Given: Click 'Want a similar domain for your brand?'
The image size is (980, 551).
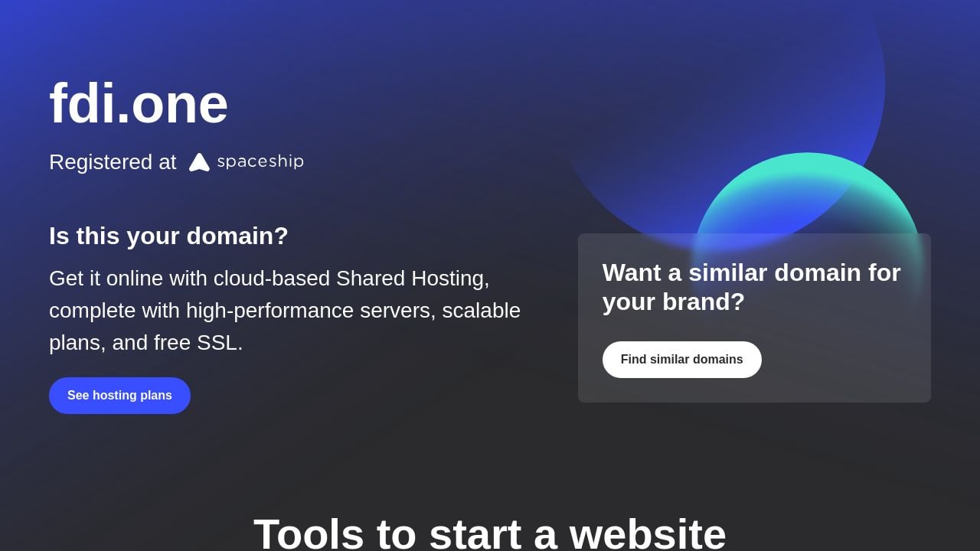Looking at the screenshot, I should point(751,287).
